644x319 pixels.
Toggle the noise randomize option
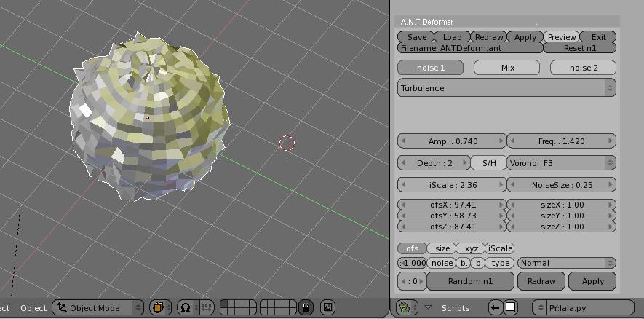coord(442,263)
